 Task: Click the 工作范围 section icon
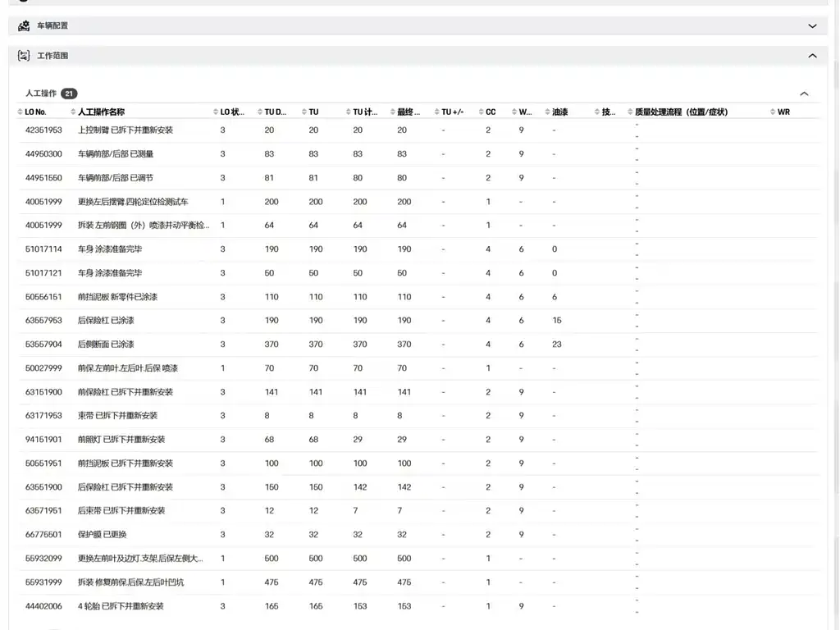pos(24,55)
